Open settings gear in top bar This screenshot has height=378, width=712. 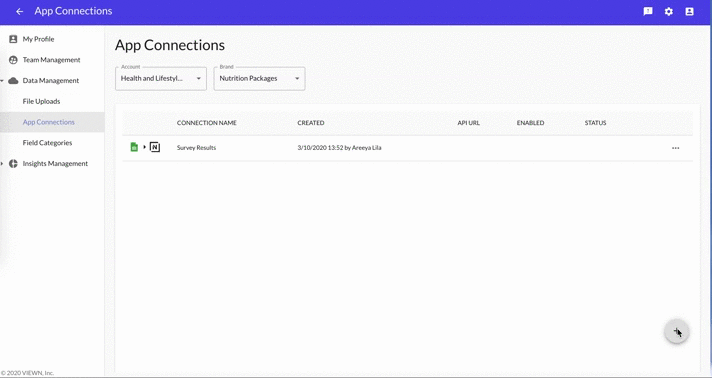click(x=669, y=11)
